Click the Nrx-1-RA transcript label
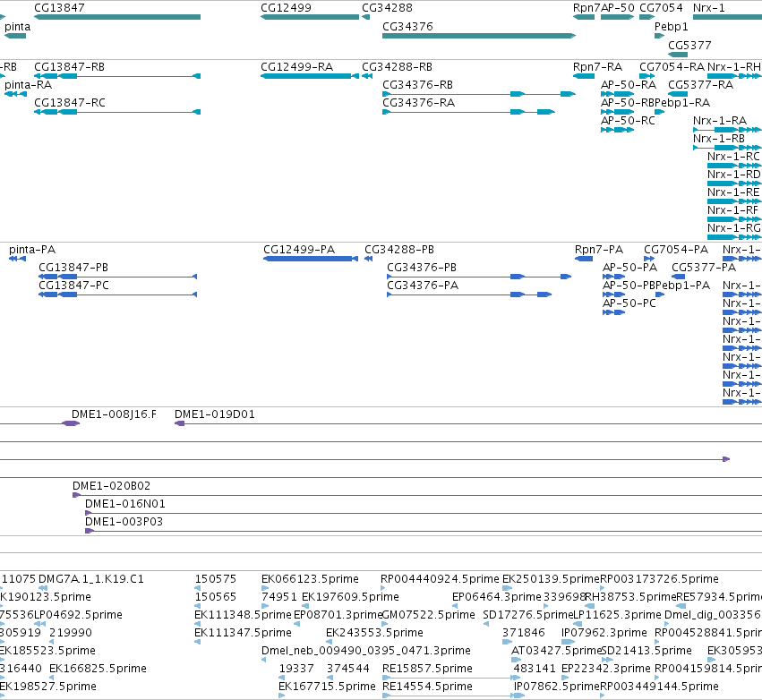The width and height of the screenshot is (762, 700). [720, 121]
